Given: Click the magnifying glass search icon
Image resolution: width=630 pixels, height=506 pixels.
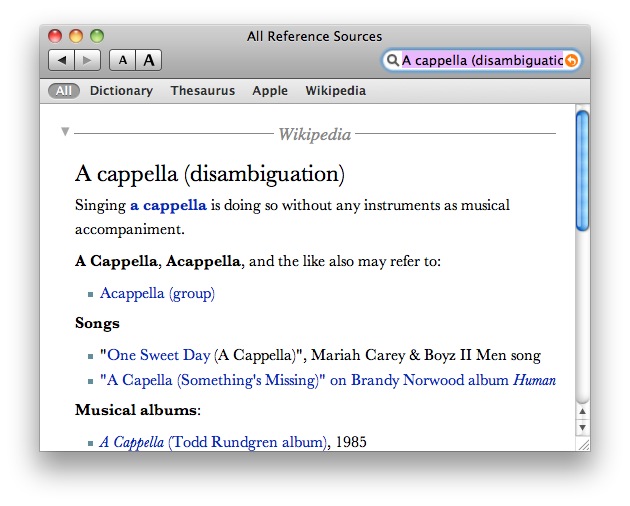Looking at the screenshot, I should (392, 60).
